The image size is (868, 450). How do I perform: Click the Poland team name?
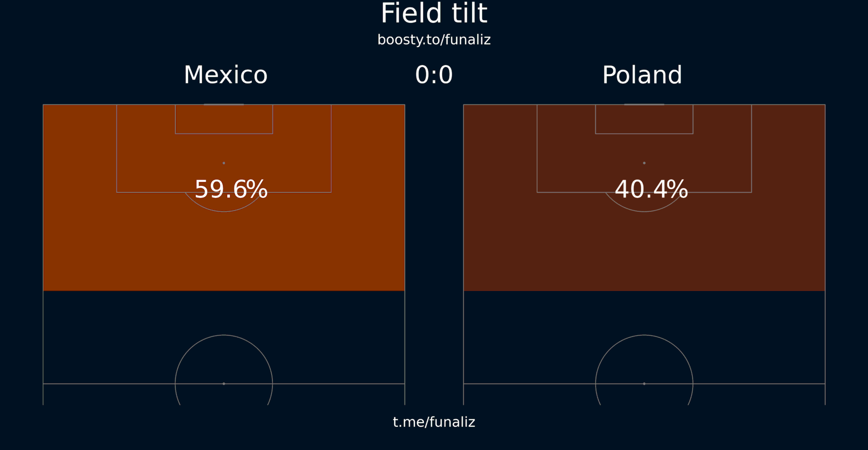pyautogui.click(x=642, y=75)
